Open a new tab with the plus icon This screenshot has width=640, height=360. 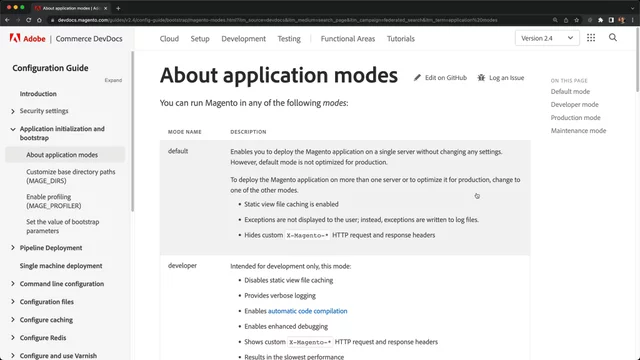pyautogui.click(x=118, y=8)
